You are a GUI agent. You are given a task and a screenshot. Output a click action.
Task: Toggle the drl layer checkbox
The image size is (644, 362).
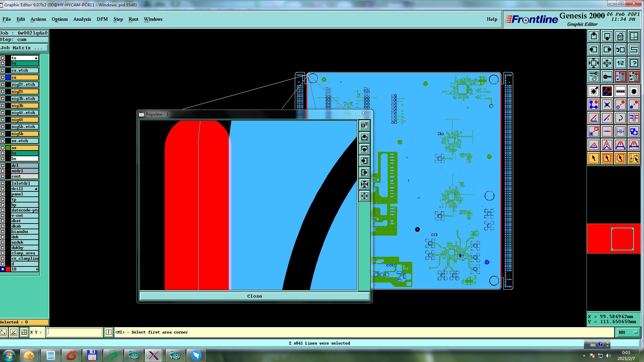click(3, 166)
